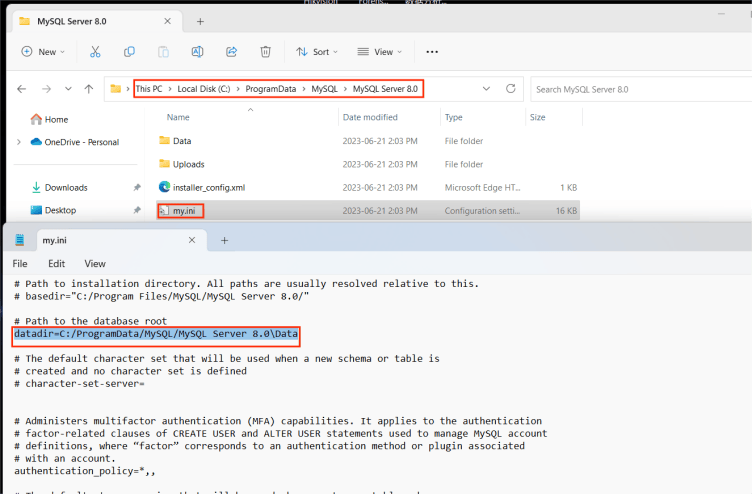This screenshot has height=495, width=752.
Task: Click the Paste icon in Explorer toolbar
Action: [x=163, y=52]
